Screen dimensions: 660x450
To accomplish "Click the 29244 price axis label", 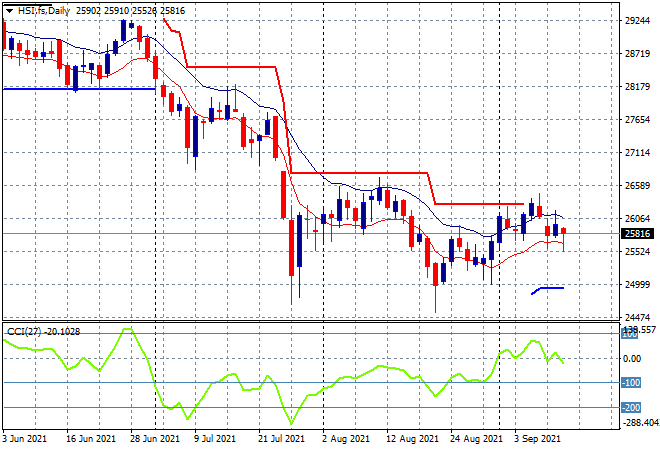I will (637, 21).
